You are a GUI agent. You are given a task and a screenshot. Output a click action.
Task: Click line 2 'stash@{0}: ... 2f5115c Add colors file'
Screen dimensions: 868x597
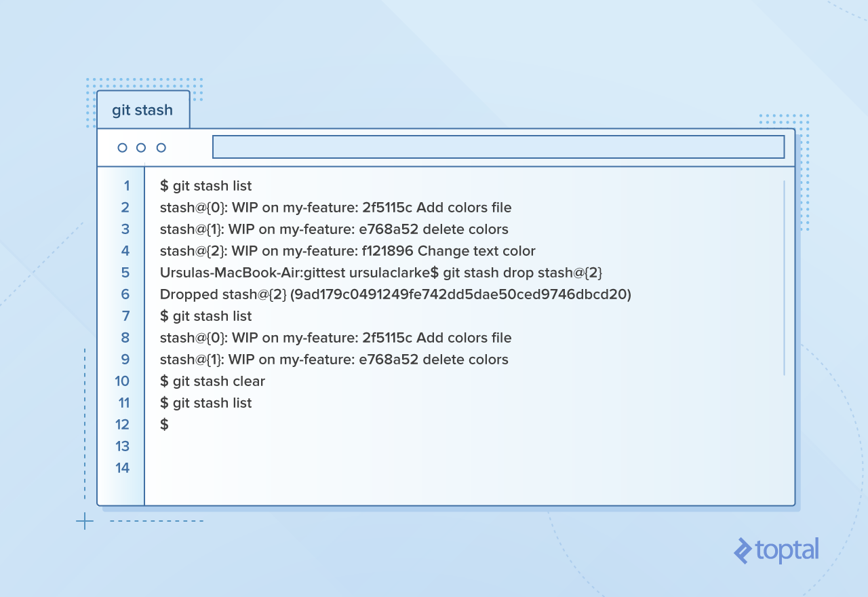tap(336, 208)
